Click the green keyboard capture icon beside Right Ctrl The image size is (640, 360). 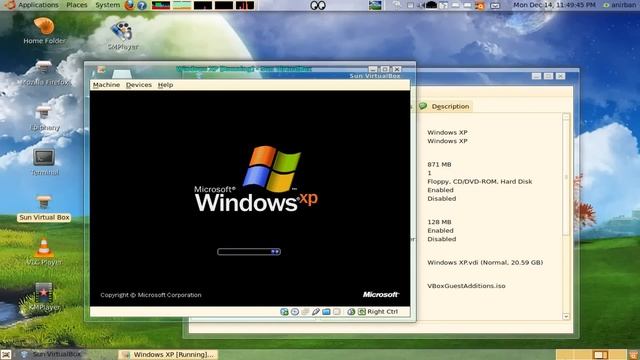[x=362, y=312]
